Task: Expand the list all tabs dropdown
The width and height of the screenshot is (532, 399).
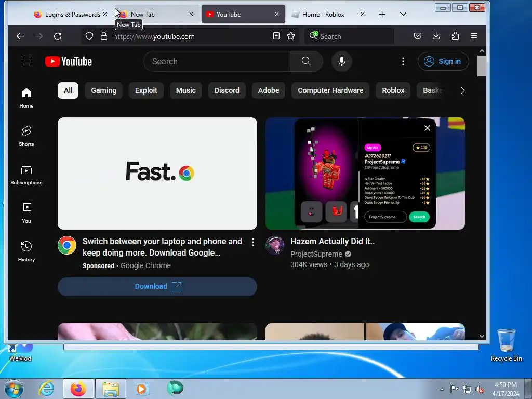Action: click(403, 14)
